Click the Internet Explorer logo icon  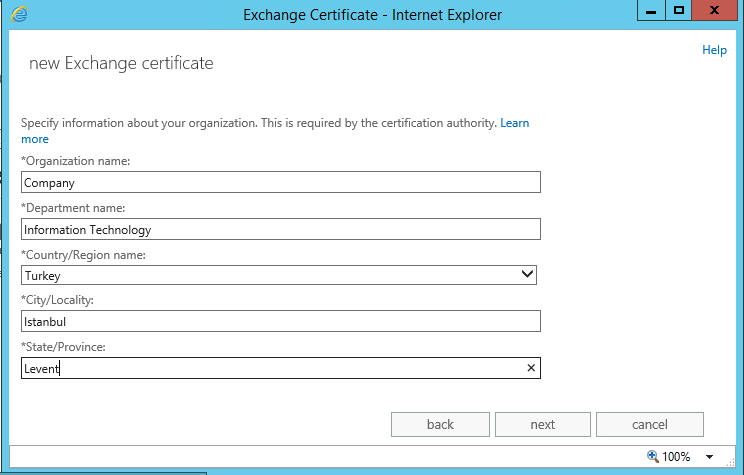click(x=19, y=14)
